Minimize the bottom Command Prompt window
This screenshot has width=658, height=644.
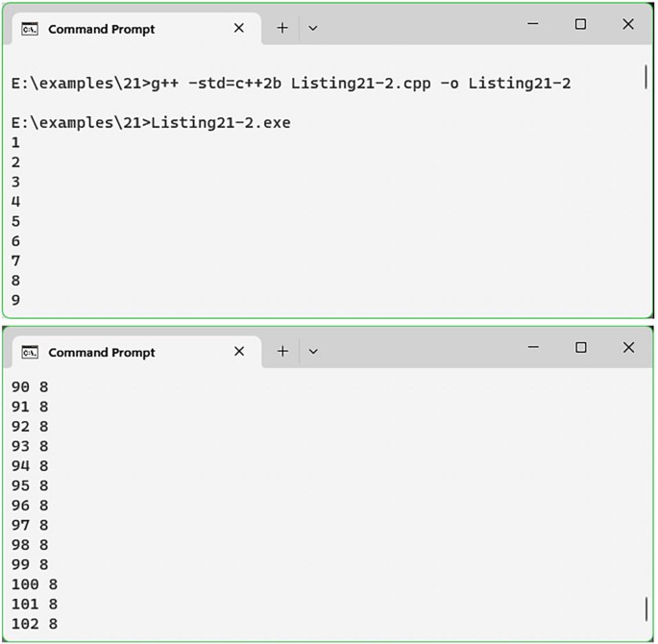click(533, 347)
